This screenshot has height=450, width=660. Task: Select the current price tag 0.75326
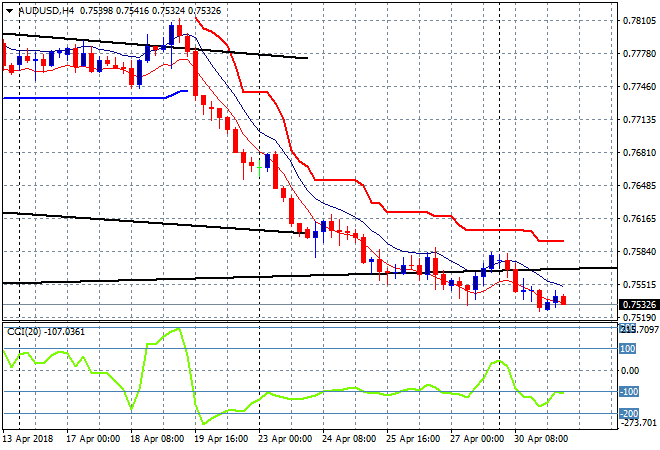pyautogui.click(x=639, y=305)
